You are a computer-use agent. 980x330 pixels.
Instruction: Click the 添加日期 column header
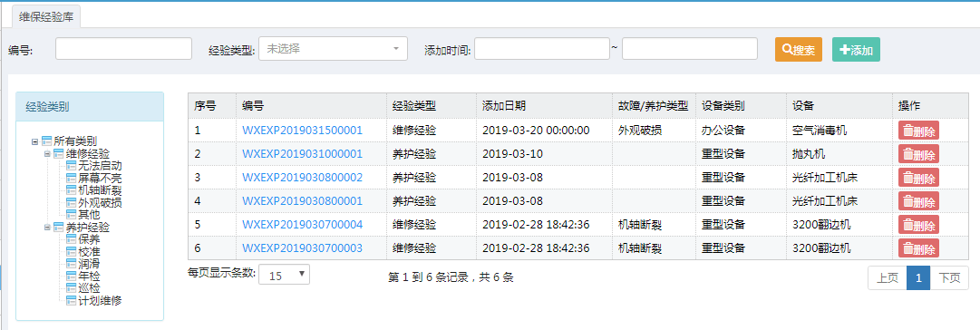point(544,106)
